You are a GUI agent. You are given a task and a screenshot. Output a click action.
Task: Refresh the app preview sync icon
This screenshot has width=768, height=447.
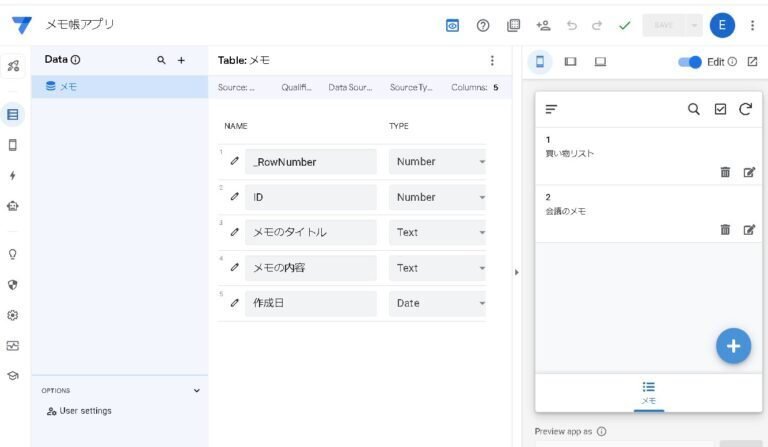[x=745, y=109]
